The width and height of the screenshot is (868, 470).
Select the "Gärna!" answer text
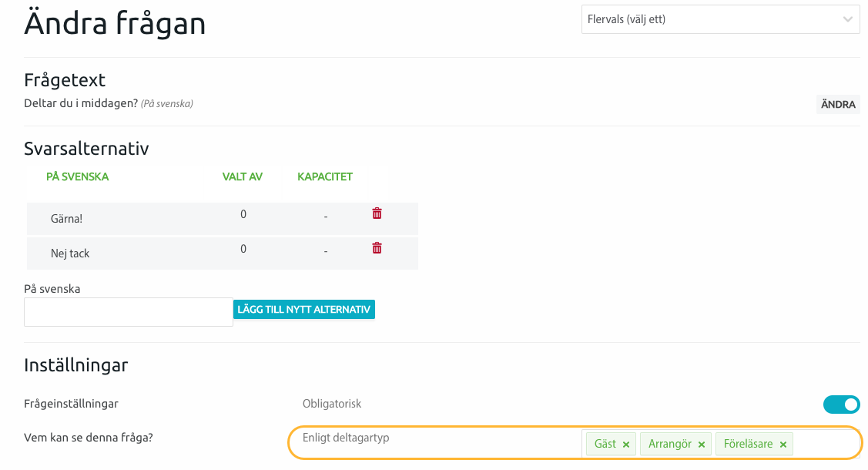(x=66, y=219)
